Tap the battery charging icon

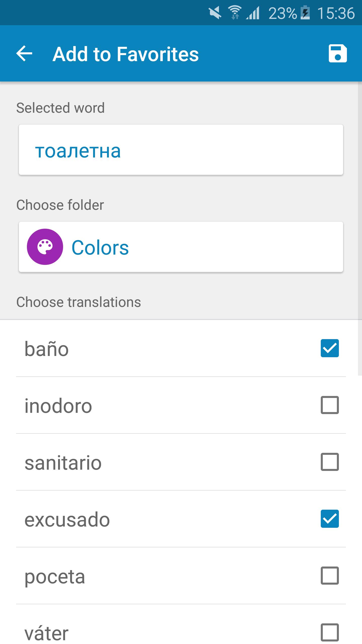tap(305, 13)
